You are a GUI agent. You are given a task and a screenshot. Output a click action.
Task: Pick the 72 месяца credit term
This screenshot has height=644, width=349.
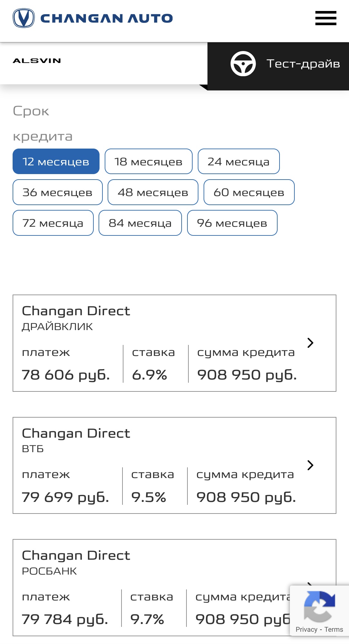click(x=53, y=223)
